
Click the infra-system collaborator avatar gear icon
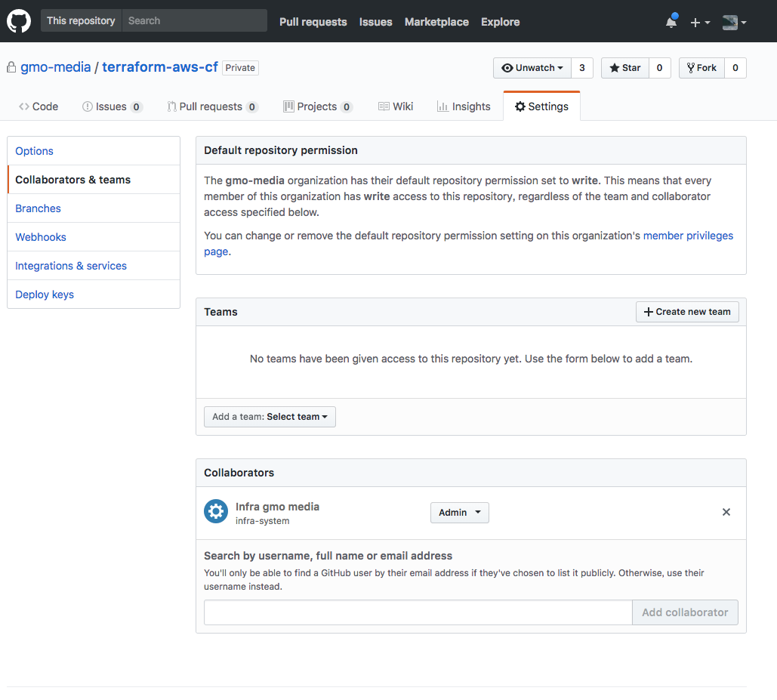pyautogui.click(x=215, y=511)
